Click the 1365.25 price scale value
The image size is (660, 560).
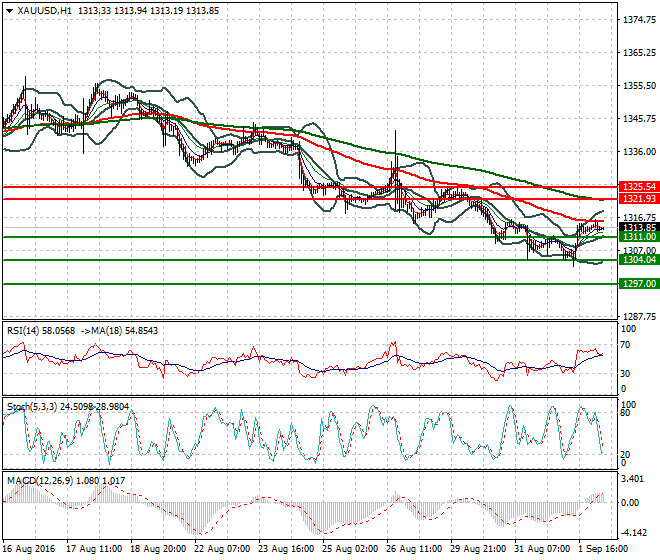point(639,53)
